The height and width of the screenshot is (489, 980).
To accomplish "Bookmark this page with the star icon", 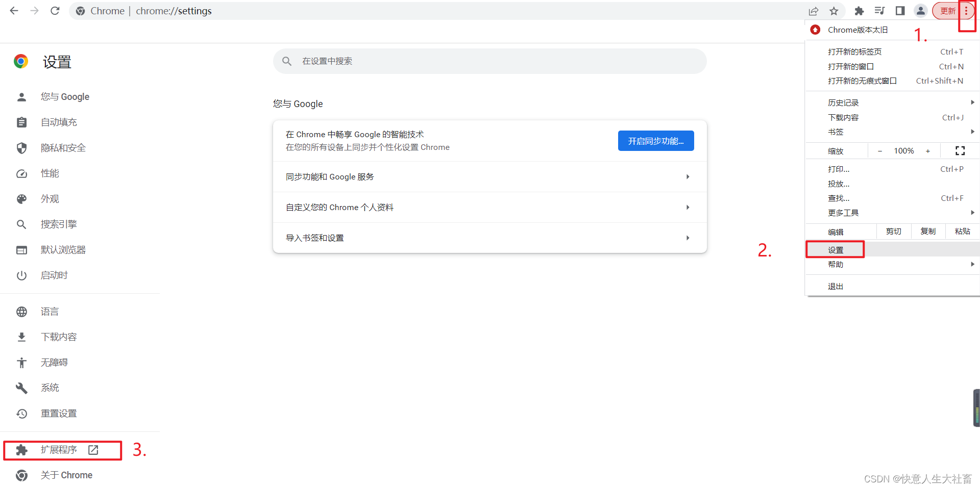I will (834, 11).
